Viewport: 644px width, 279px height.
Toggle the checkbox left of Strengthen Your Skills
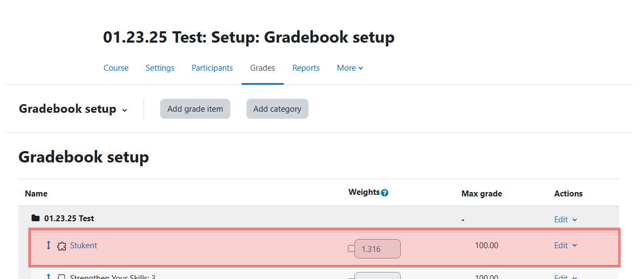pyautogui.click(x=61, y=277)
